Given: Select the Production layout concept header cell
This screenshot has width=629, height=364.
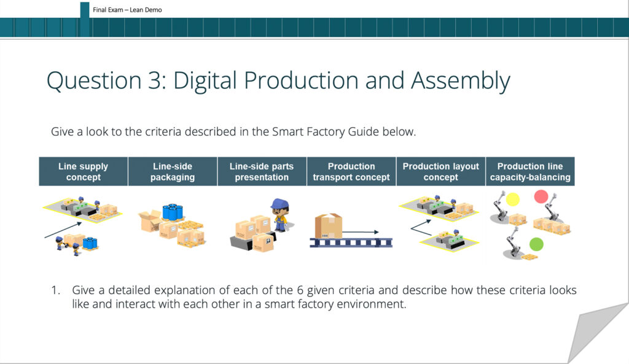Looking at the screenshot, I should (x=441, y=172).
